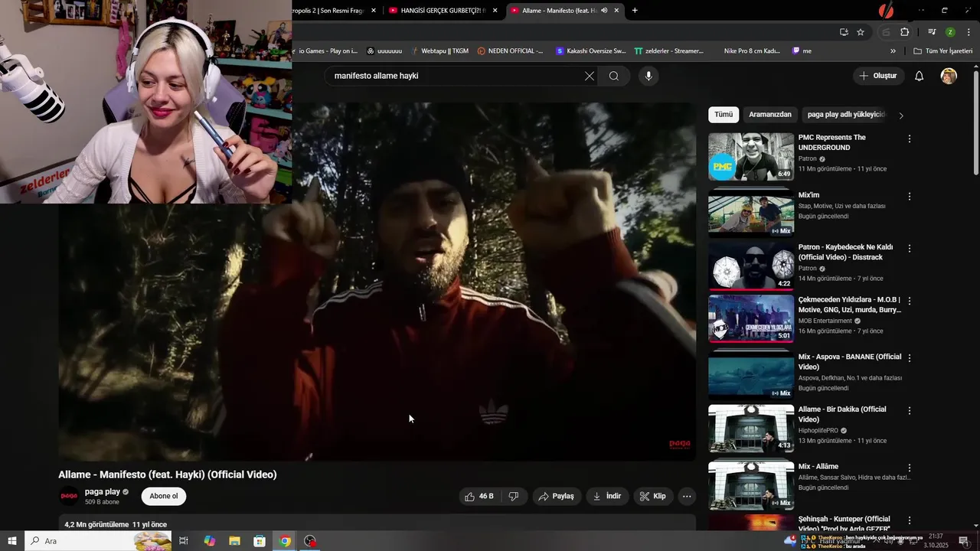Click install/cast icon in address bar
Screen dimensions: 980x551
point(844,32)
